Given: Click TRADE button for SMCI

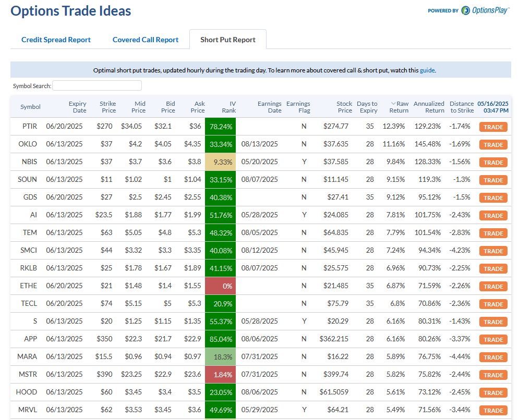Looking at the screenshot, I should (493, 251).
